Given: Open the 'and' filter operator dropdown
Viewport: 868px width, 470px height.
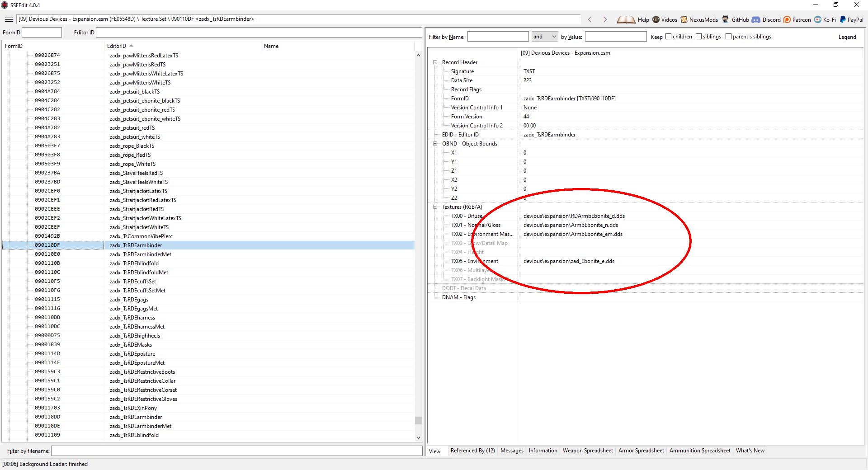Looking at the screenshot, I should (x=545, y=37).
